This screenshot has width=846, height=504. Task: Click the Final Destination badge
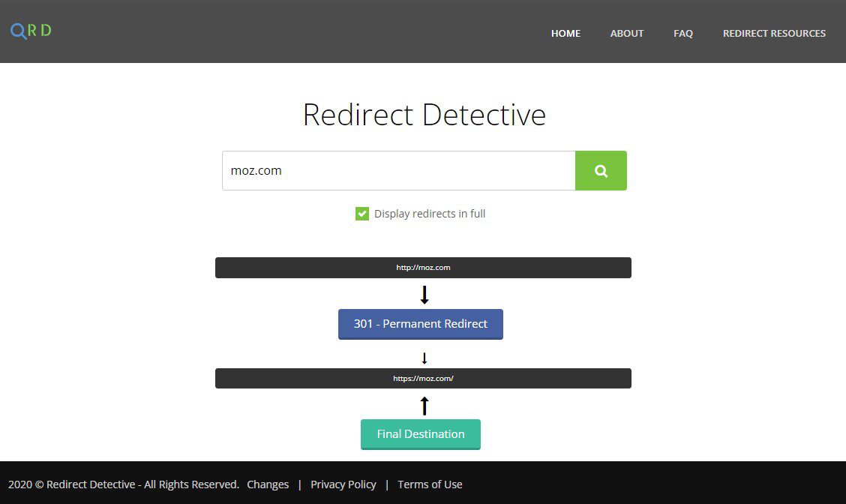pos(420,433)
